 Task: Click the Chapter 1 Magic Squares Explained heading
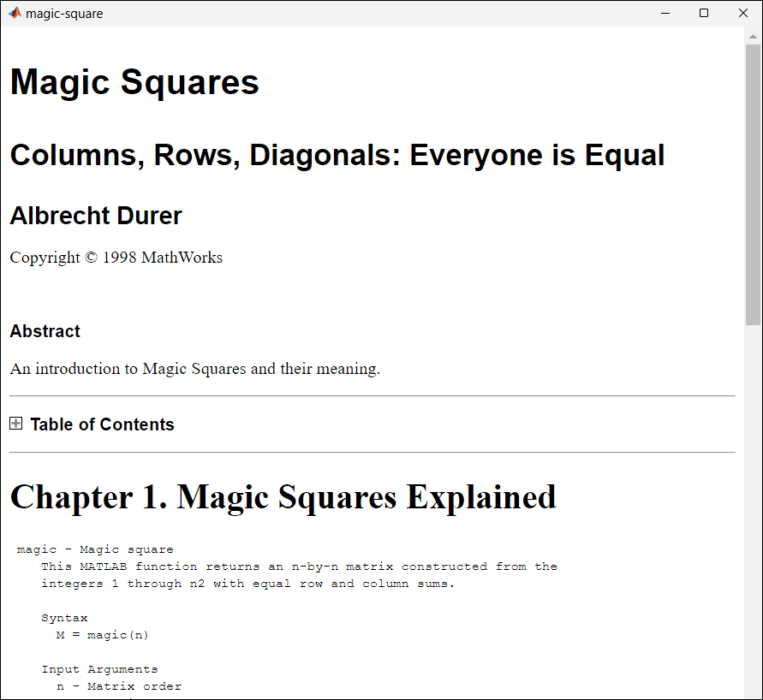tap(283, 496)
